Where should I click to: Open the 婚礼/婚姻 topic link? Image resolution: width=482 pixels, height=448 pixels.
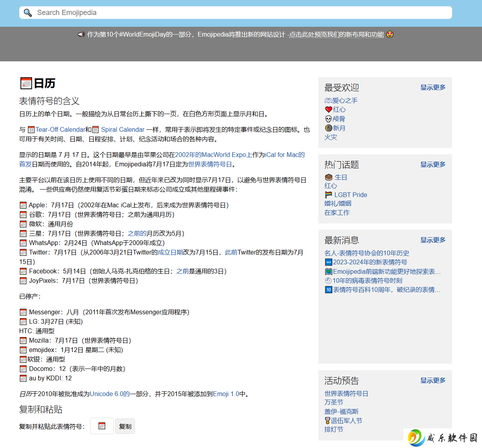[x=338, y=203]
